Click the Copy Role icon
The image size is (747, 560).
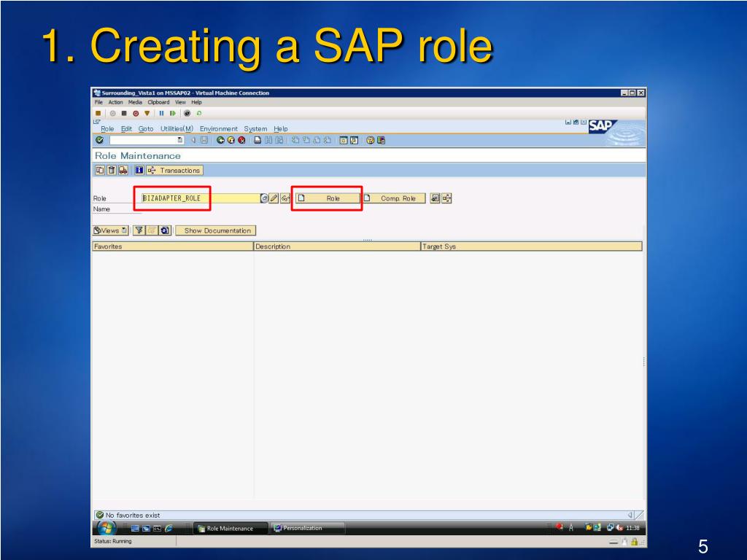pyautogui.click(x=100, y=170)
